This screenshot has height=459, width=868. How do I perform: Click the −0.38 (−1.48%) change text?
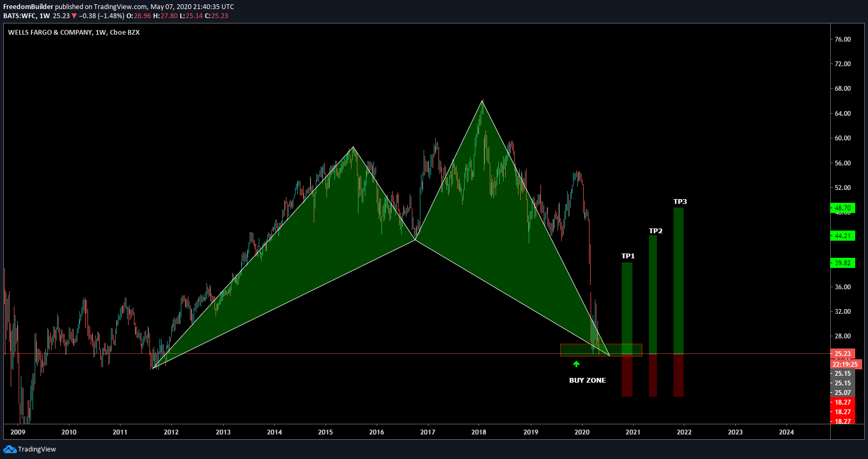101,16
